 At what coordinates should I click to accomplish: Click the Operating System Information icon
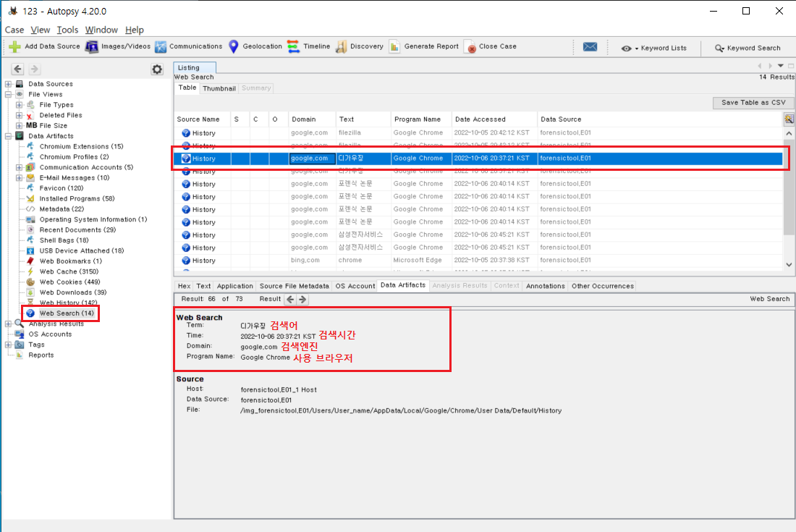tap(30, 219)
